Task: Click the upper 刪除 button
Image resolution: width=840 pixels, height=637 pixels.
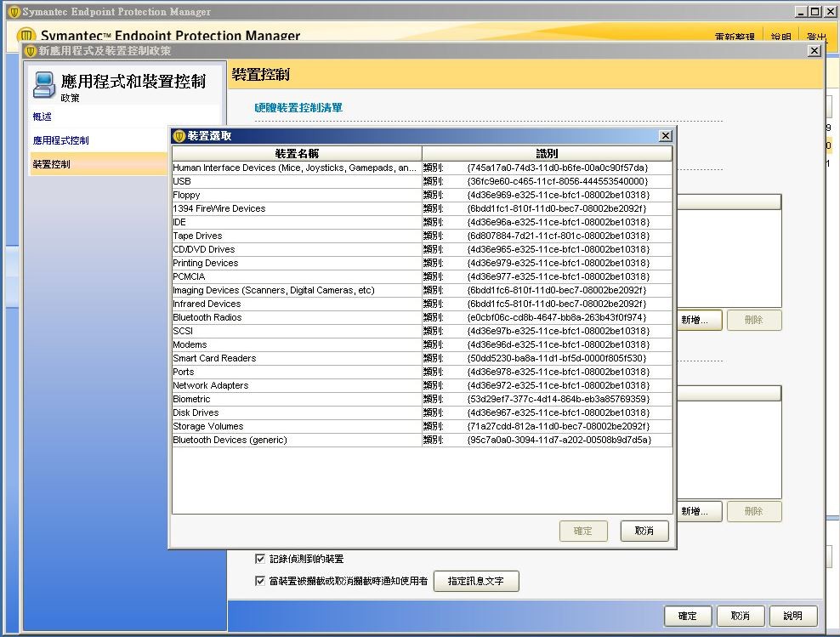Action: pos(754,320)
